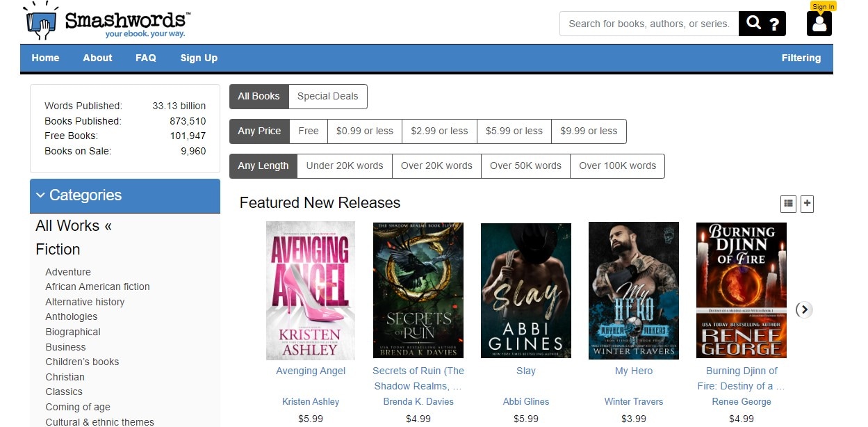868x427 pixels.
Task: Open author Winter Travers link
Action: tap(634, 401)
